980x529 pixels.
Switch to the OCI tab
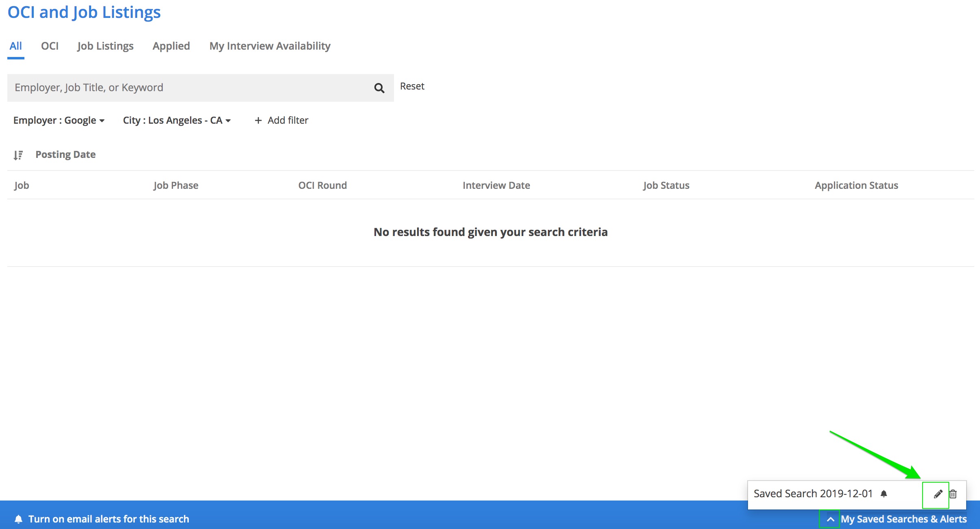coord(50,46)
